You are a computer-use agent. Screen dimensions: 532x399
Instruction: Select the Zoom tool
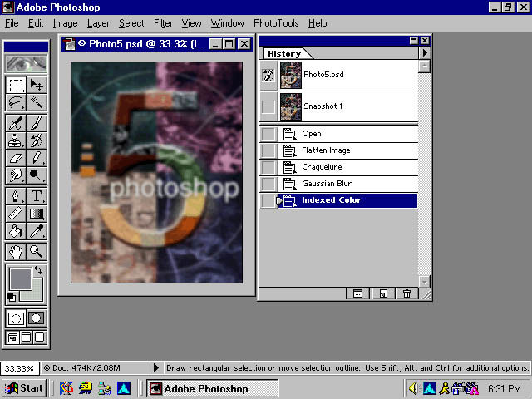point(37,251)
